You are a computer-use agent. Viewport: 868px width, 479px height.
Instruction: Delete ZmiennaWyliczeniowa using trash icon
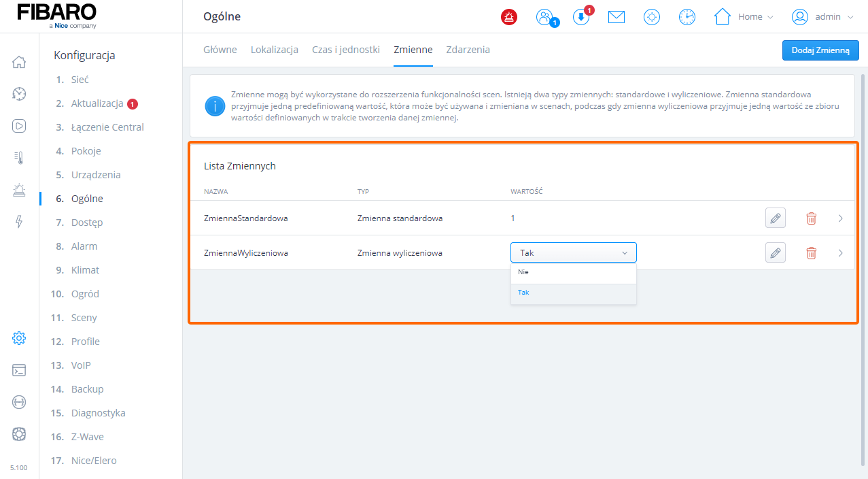click(811, 253)
